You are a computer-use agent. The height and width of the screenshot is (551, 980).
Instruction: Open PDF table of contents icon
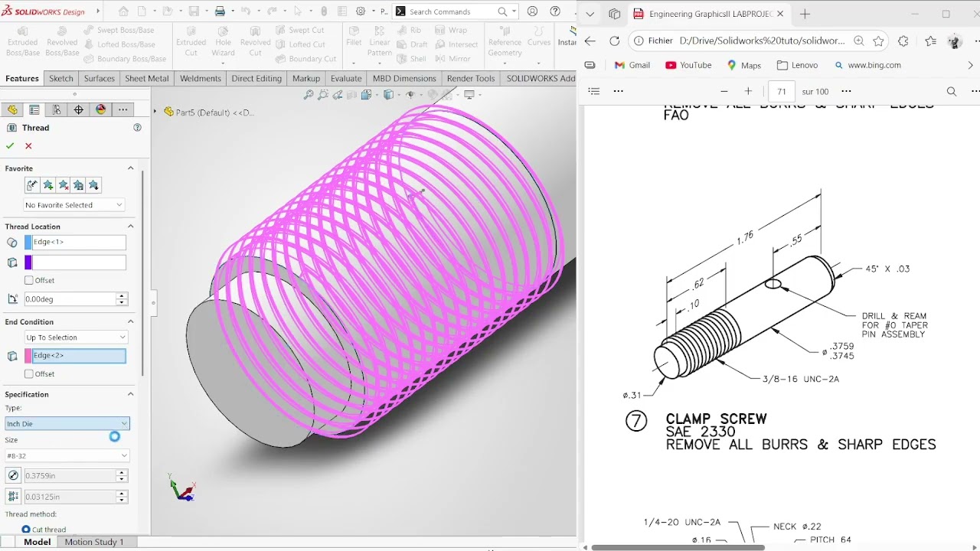tap(594, 91)
